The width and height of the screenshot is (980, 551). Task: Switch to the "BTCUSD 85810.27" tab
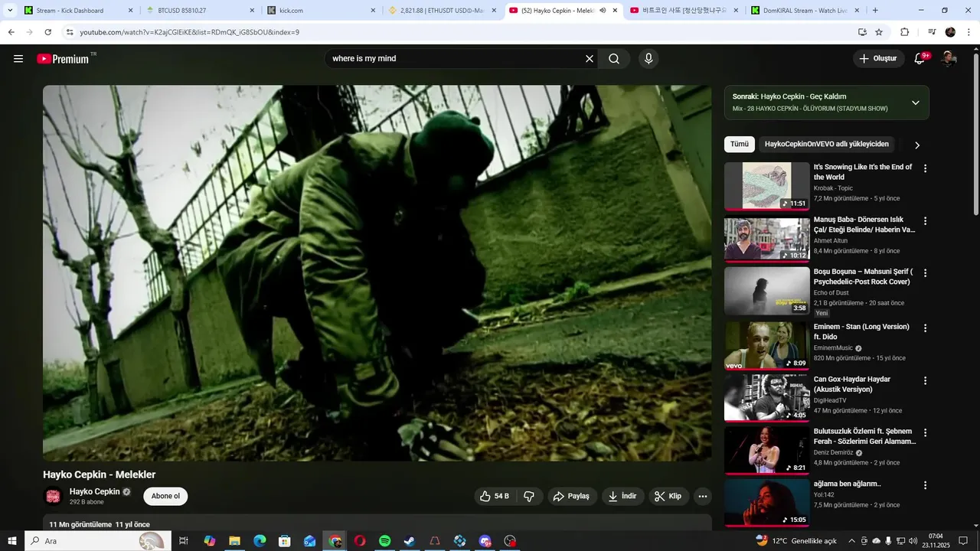[199, 11]
